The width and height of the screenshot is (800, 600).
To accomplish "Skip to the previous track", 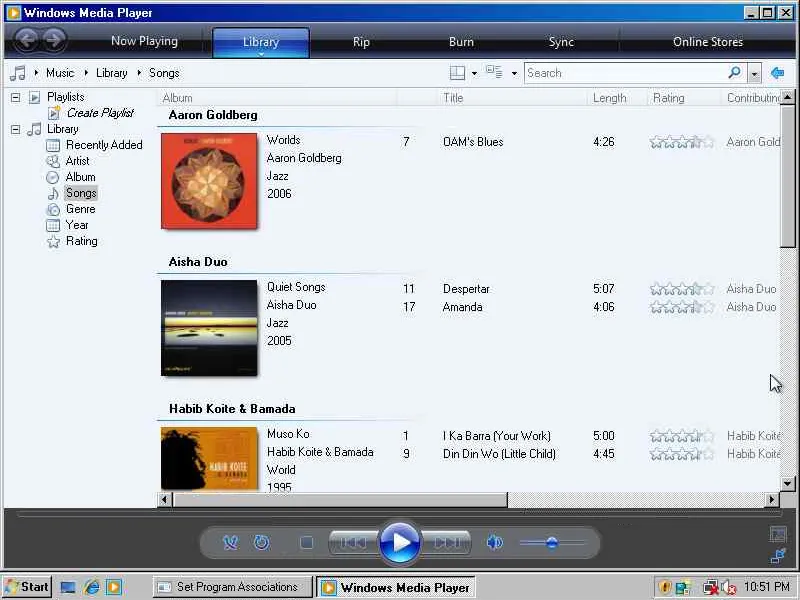I will tap(353, 542).
